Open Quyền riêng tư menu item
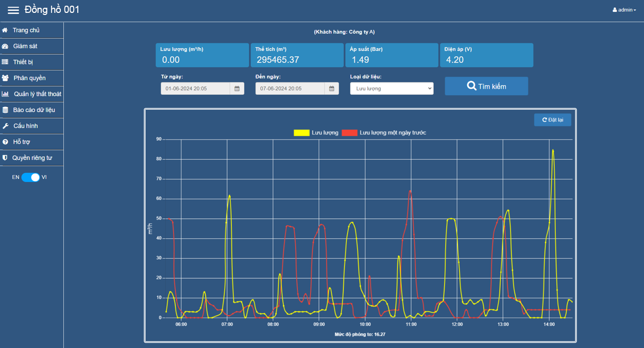 pos(32,158)
